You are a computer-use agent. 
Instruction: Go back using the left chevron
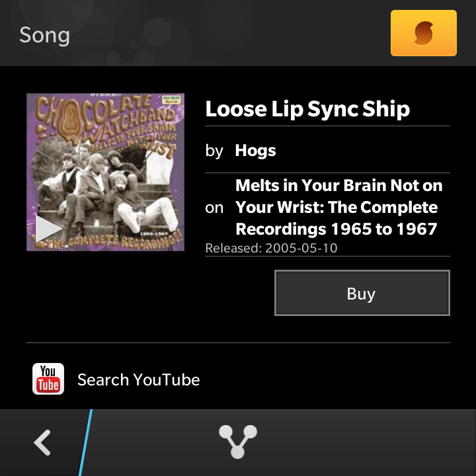coord(43,442)
